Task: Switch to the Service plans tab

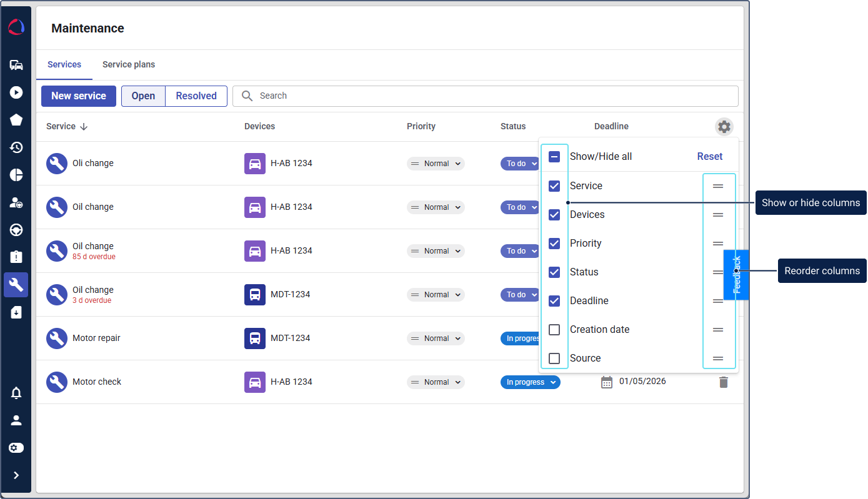Action: click(x=129, y=64)
